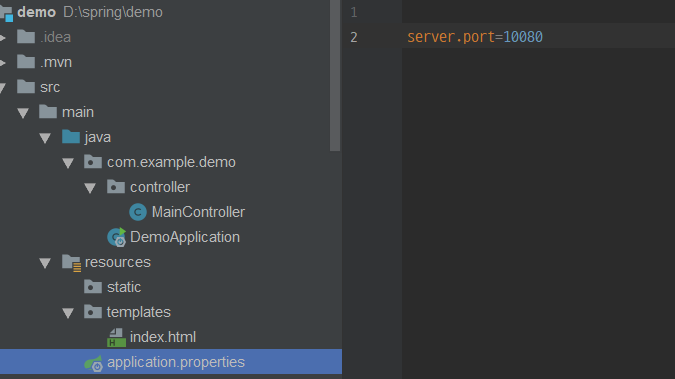The width and height of the screenshot is (675, 379).
Task: Open index.html file name
Action: 163,337
